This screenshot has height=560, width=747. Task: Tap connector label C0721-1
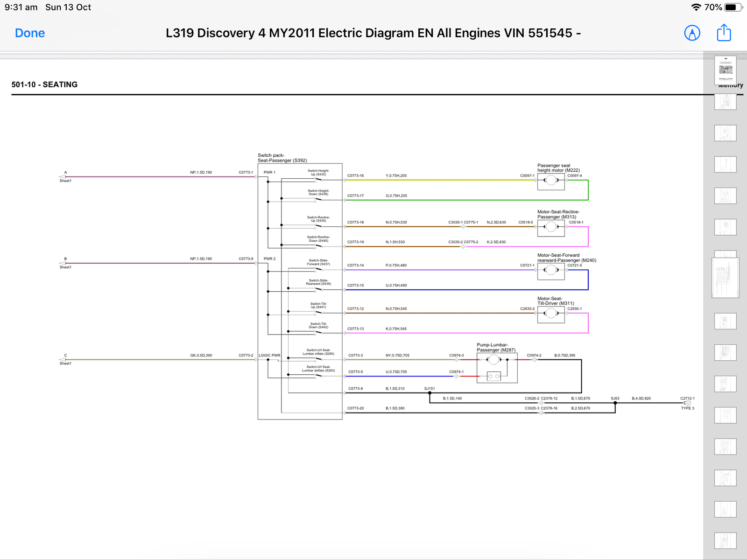pyautogui.click(x=527, y=265)
